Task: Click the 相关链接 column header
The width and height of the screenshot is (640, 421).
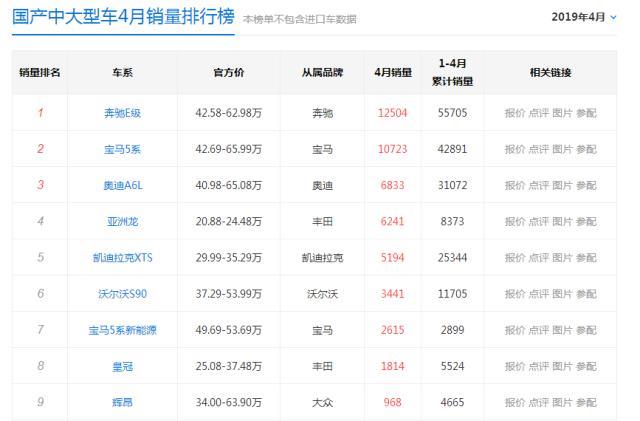Action: tap(550, 73)
